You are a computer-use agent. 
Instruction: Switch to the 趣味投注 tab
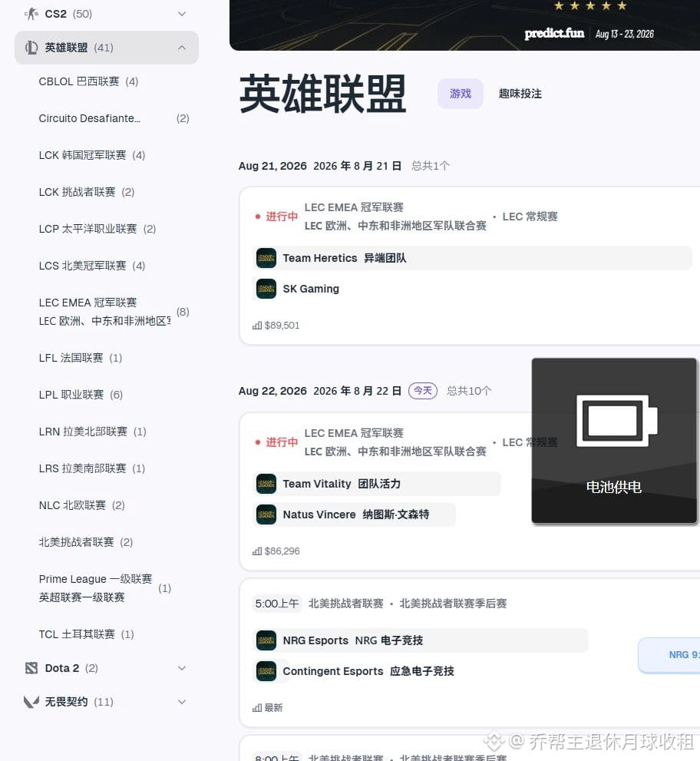click(x=520, y=94)
